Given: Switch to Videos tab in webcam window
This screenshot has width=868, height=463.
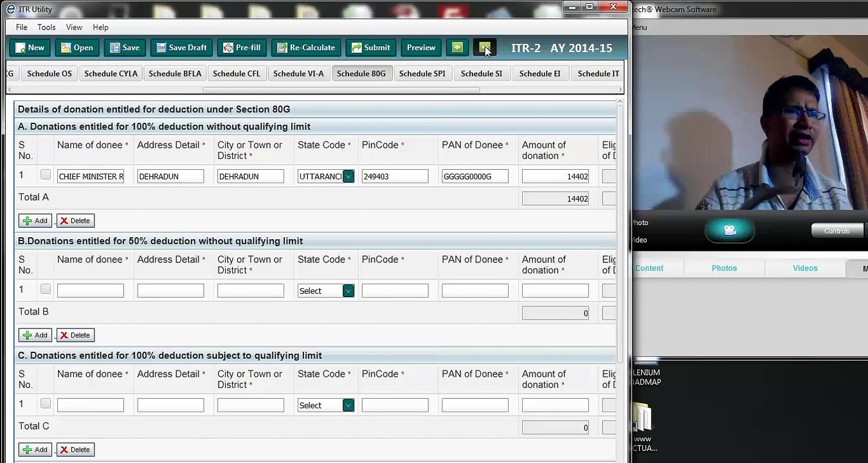Looking at the screenshot, I should coord(805,268).
